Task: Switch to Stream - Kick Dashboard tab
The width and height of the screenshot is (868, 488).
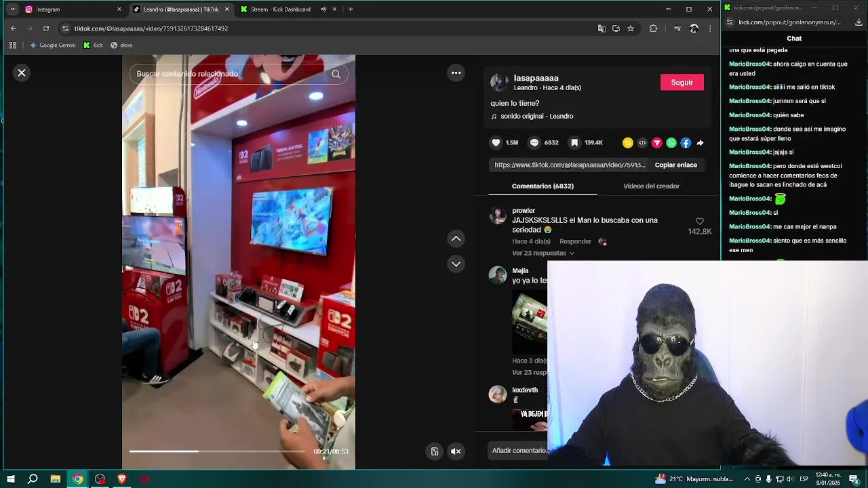Action: pyautogui.click(x=280, y=9)
